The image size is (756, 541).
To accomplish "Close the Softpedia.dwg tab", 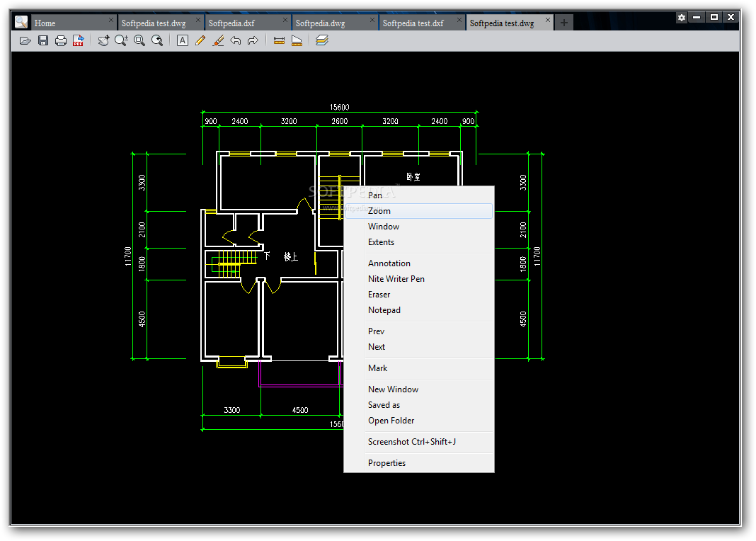I will tap(372, 20).
